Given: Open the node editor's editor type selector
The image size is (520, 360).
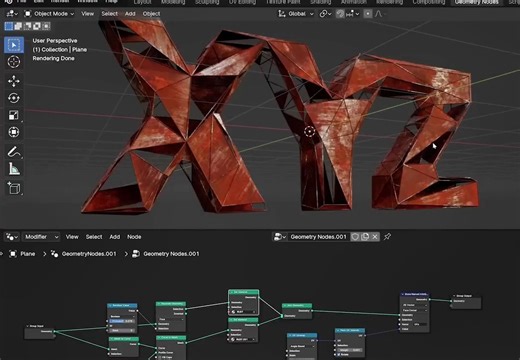Looking at the screenshot, I should tap(12, 237).
